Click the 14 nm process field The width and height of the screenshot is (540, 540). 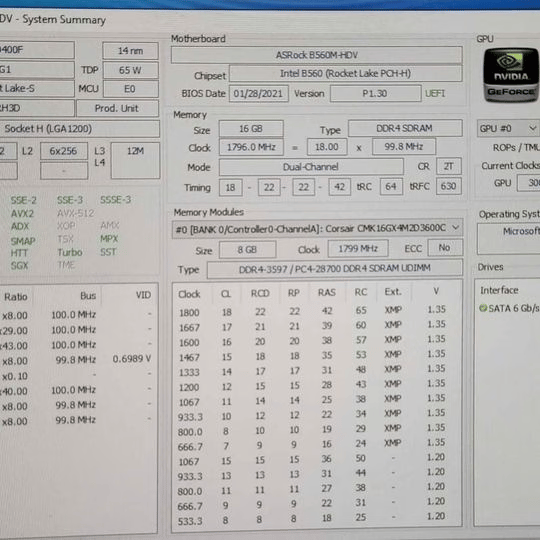click(130, 51)
